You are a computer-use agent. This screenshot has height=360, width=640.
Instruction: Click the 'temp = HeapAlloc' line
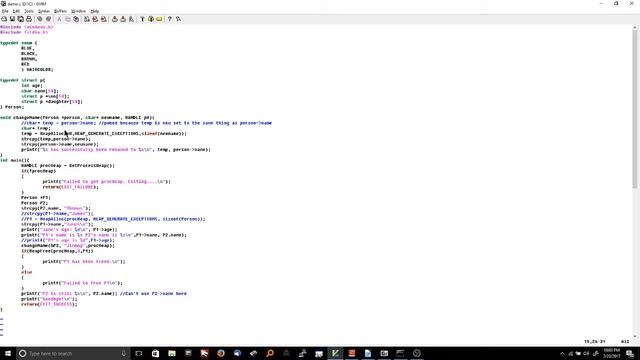pos(104,133)
